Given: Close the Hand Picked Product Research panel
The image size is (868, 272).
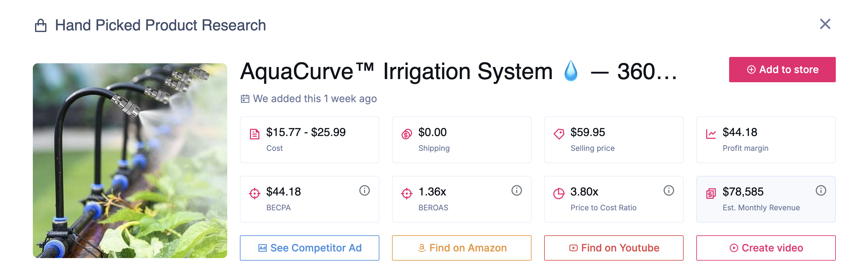Looking at the screenshot, I should (x=825, y=24).
